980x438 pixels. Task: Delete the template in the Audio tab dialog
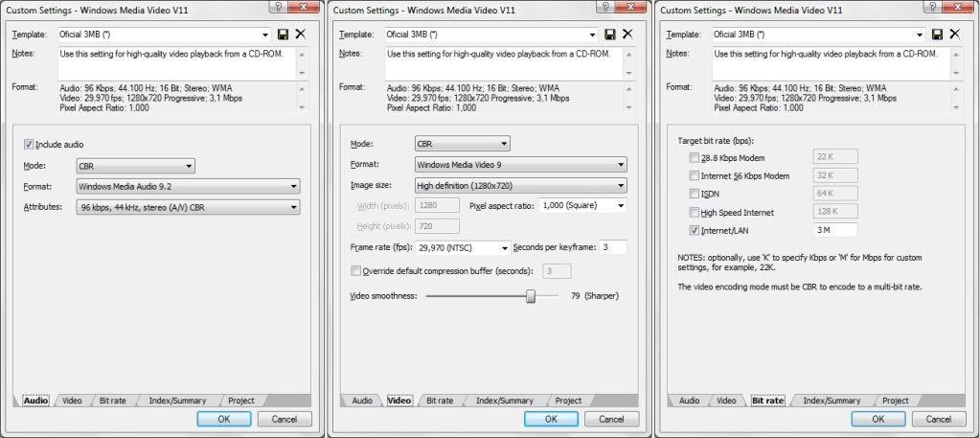pos(300,35)
